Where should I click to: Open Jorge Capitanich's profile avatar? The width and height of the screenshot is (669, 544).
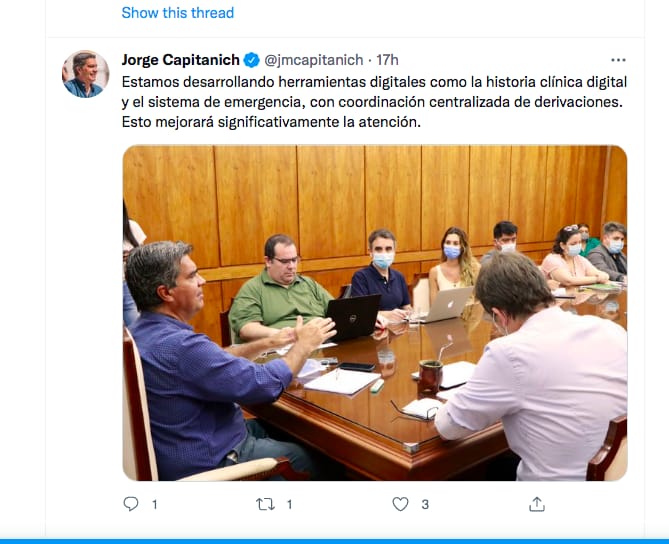pos(86,74)
